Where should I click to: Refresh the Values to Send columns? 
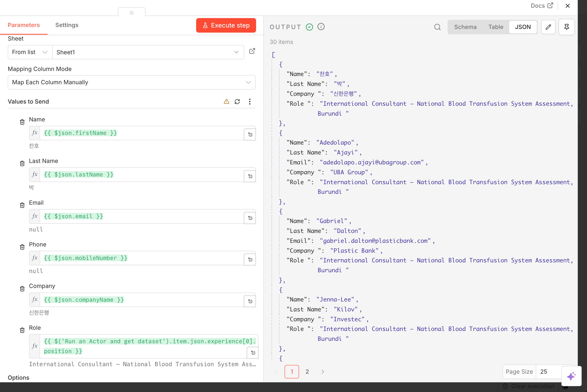pos(237,101)
